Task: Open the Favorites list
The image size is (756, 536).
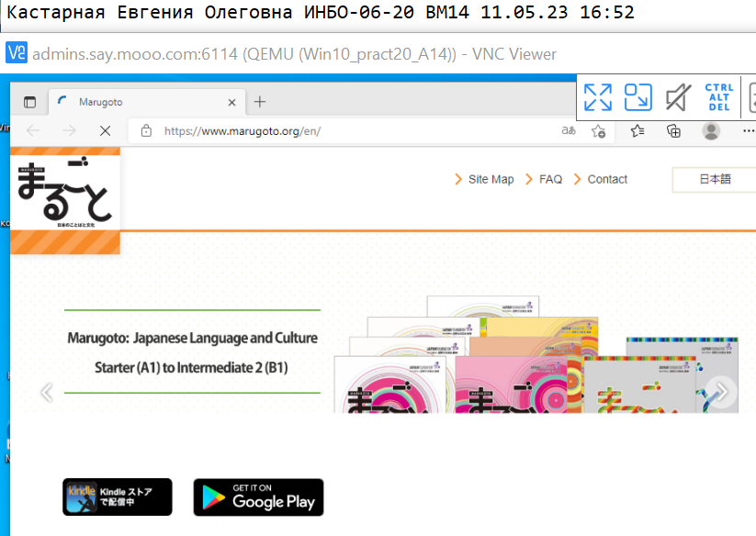Action: coord(638,130)
